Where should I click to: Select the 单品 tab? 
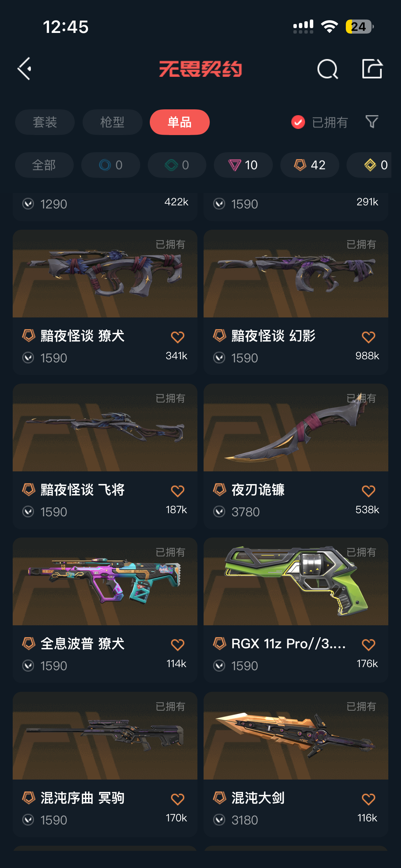click(x=180, y=122)
